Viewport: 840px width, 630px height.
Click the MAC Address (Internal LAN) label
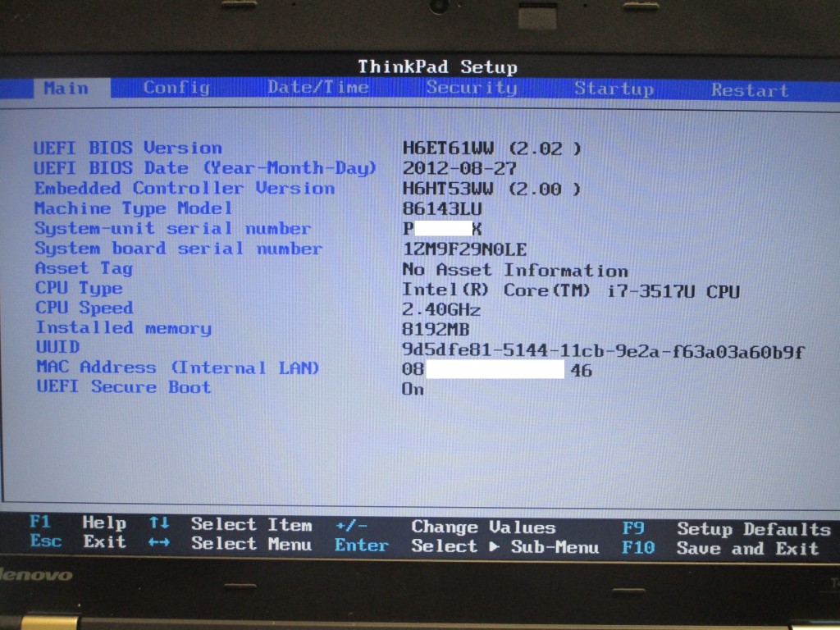click(178, 367)
